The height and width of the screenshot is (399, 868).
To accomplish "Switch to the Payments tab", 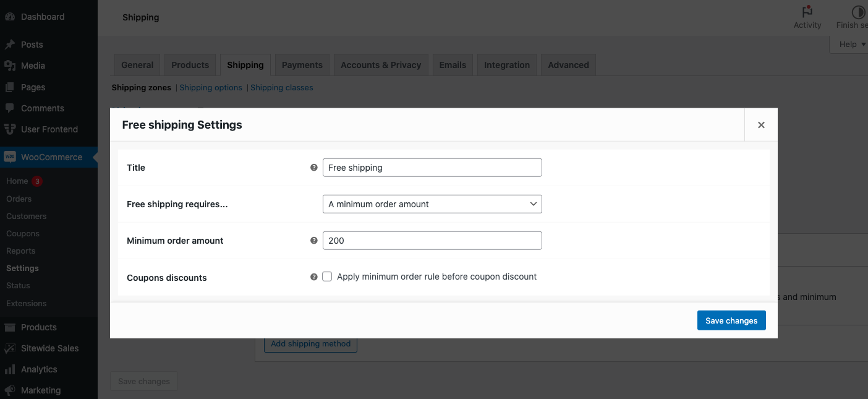I will 302,64.
